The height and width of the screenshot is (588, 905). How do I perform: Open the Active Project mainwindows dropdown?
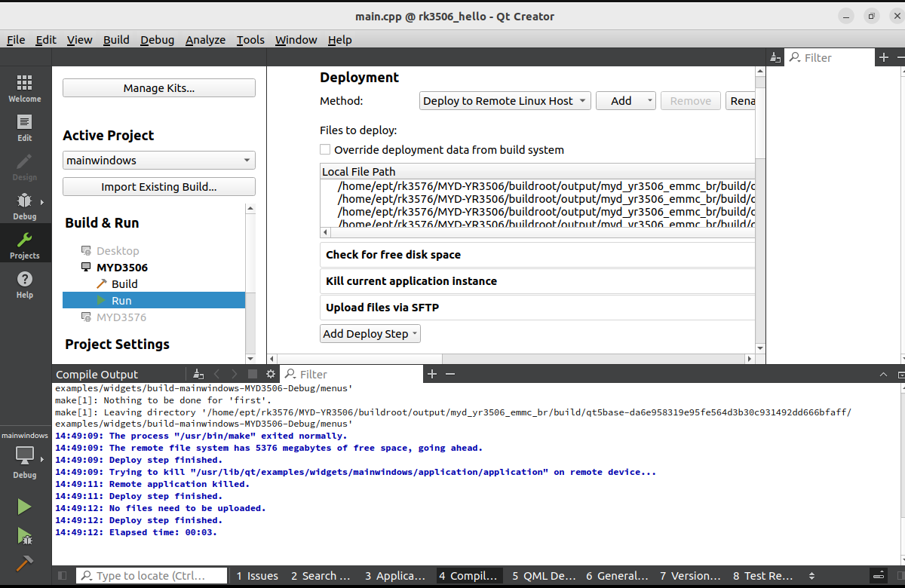tap(159, 161)
